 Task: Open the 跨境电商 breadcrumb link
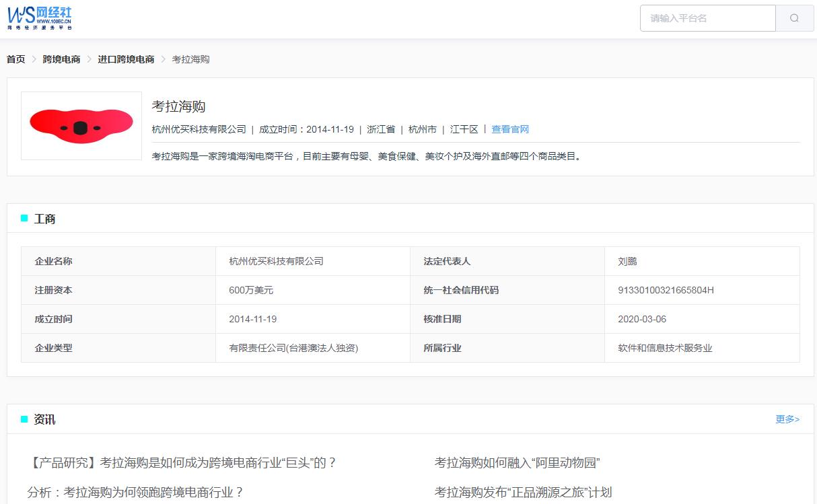(x=61, y=59)
